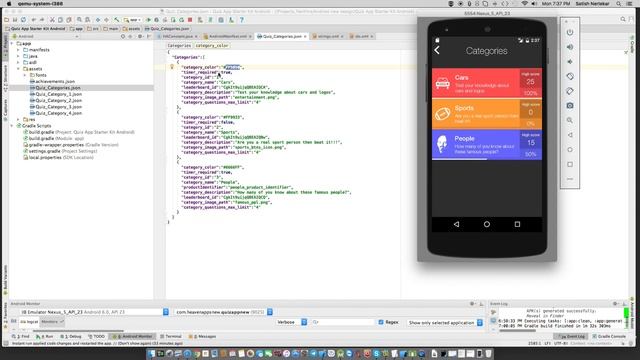Take emulator screenshot with camera icon
Screen dimensions: 640x360
(x=570, y=106)
